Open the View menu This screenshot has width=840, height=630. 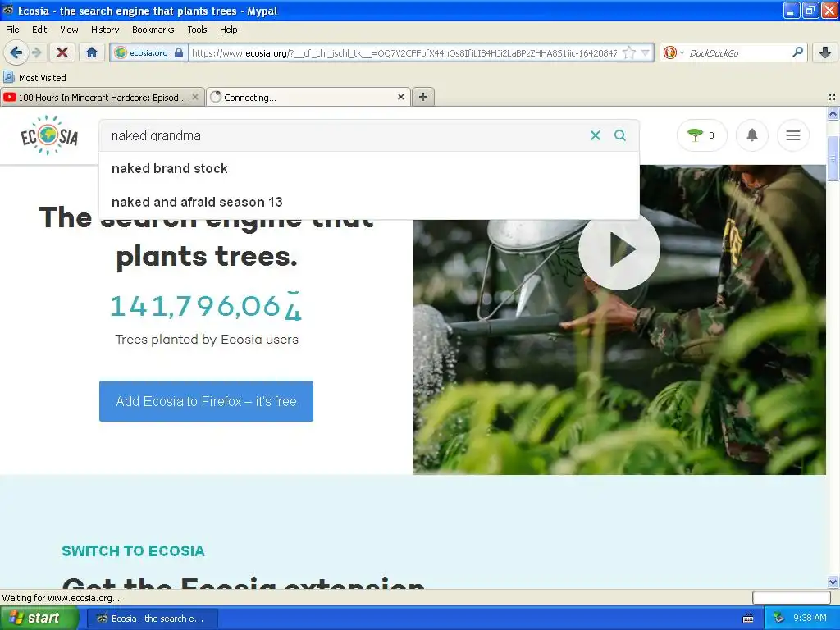click(x=69, y=30)
